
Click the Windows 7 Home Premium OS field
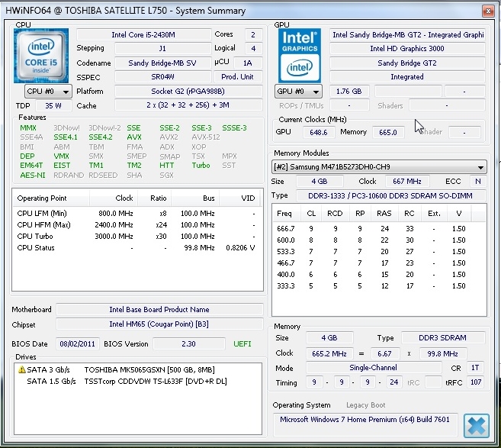pyautogui.click(x=365, y=424)
